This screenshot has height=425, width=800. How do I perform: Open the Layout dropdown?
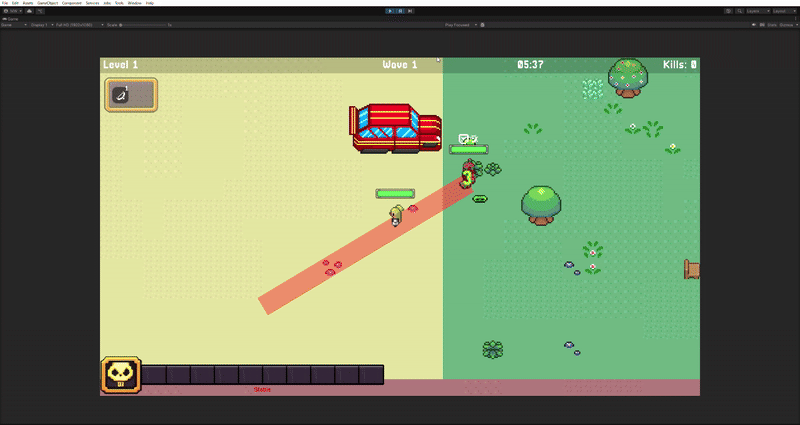(785, 10)
